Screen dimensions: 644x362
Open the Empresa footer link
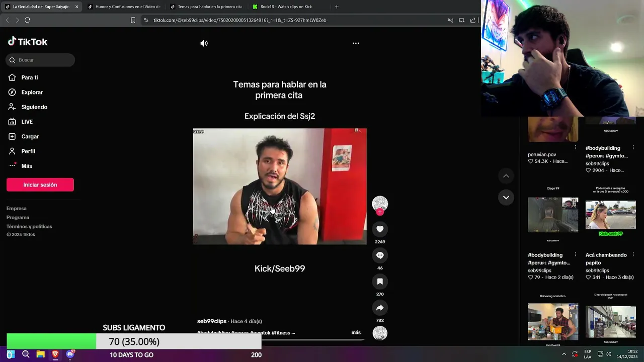[x=17, y=208]
